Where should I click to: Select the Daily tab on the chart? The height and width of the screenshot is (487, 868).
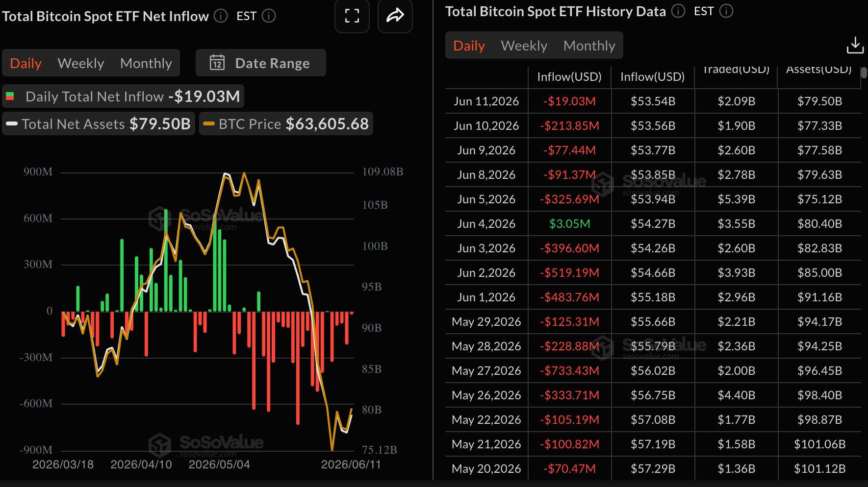click(x=26, y=63)
